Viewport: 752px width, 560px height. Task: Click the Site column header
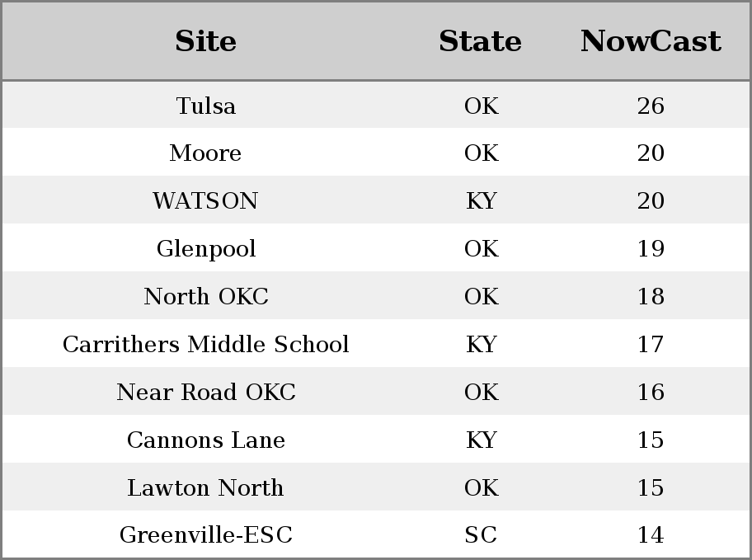pyautogui.click(x=206, y=41)
